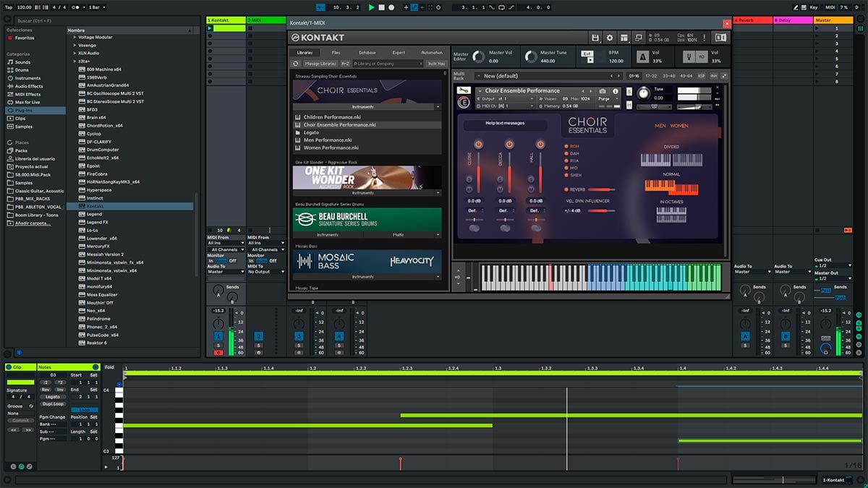Switch to Kontakt's Files tab
Screen dimensions: 868x488
[x=336, y=53]
